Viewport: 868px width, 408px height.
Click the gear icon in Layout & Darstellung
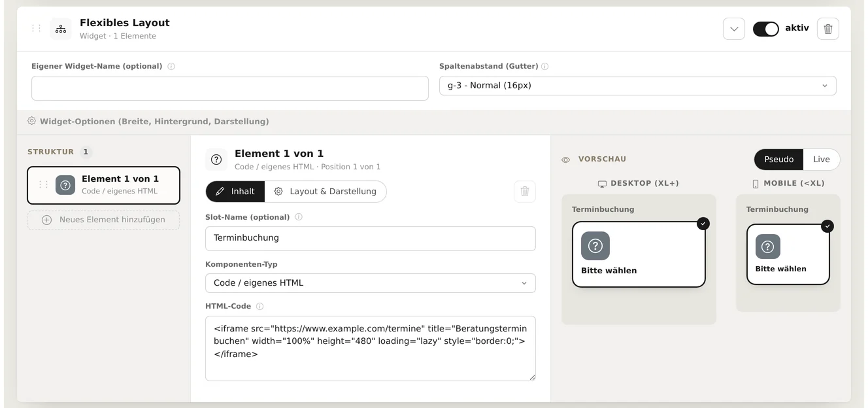point(278,192)
